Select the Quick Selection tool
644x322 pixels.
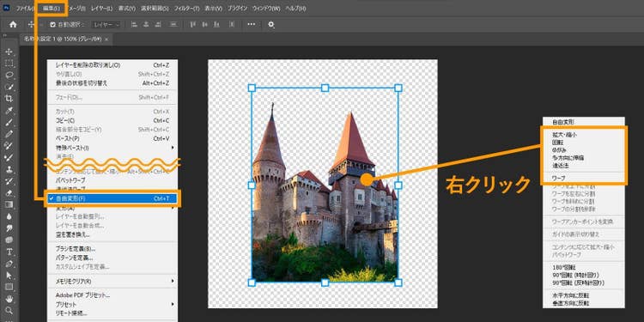[x=9, y=87]
